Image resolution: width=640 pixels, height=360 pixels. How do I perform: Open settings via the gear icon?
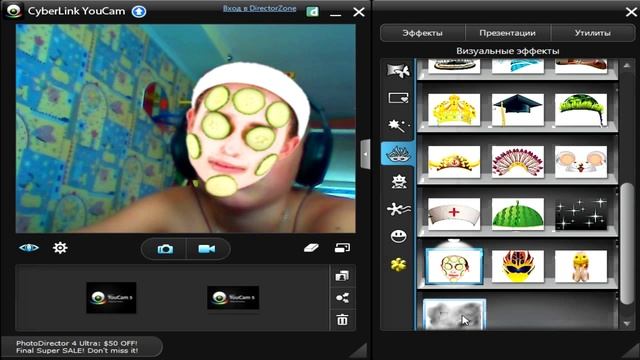point(60,248)
